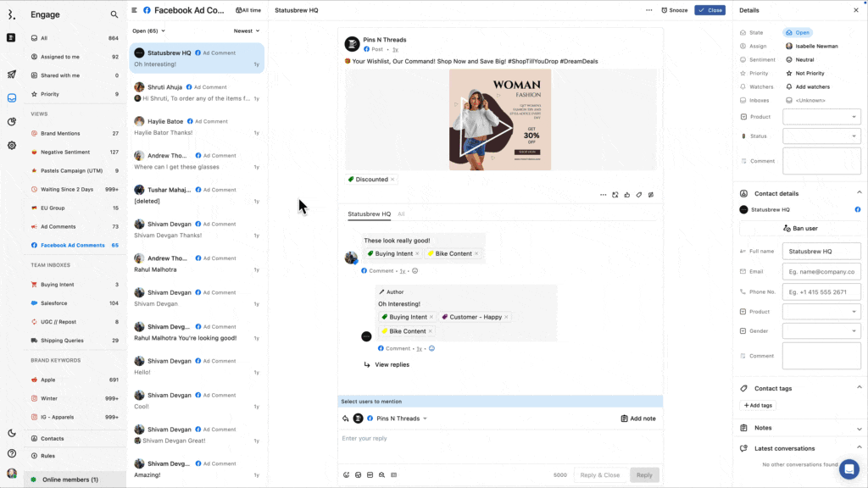Click the Ban user button
Image resolution: width=868 pixels, height=488 pixels.
(800, 228)
